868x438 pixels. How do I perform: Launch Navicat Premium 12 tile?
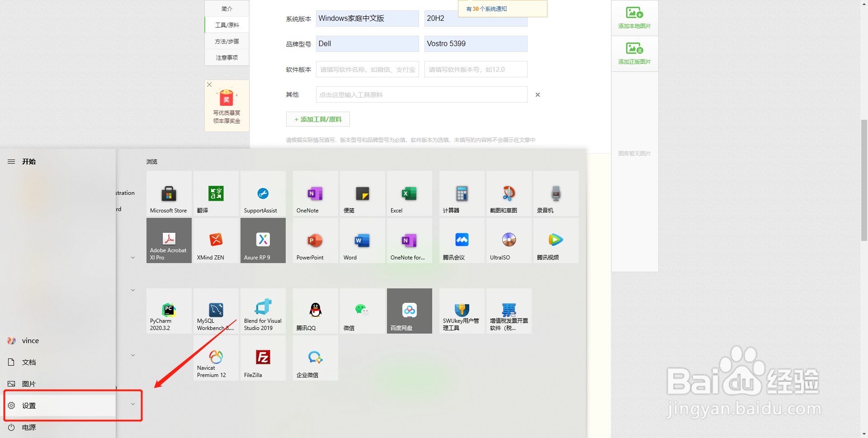(x=216, y=358)
